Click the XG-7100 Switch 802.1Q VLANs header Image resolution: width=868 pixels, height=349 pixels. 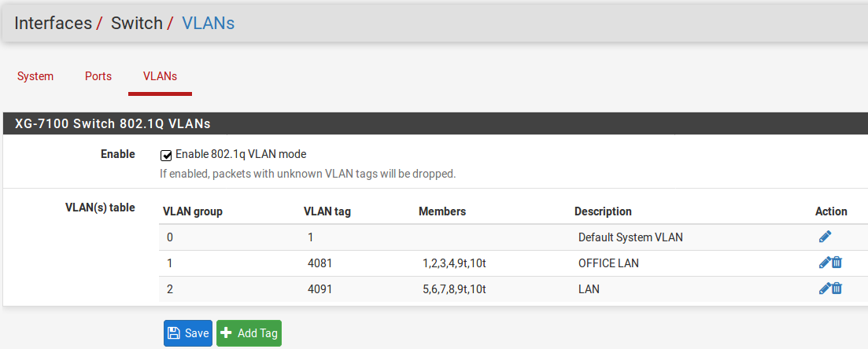[x=112, y=123]
